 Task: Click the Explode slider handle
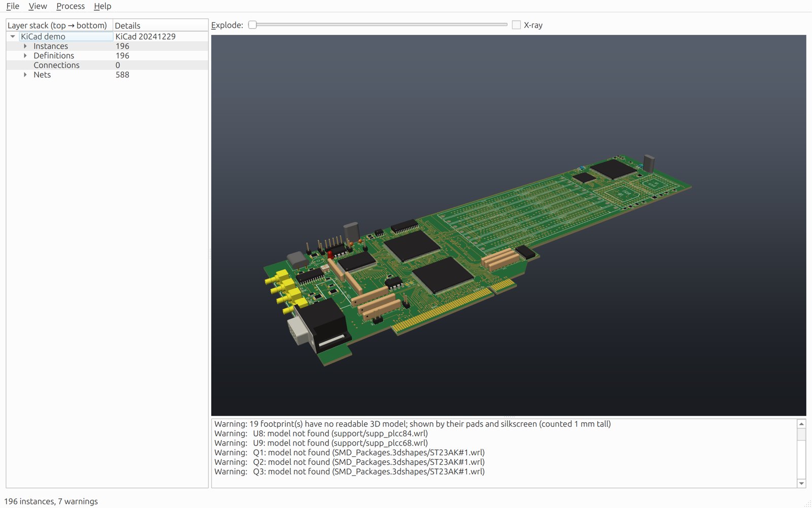point(252,25)
